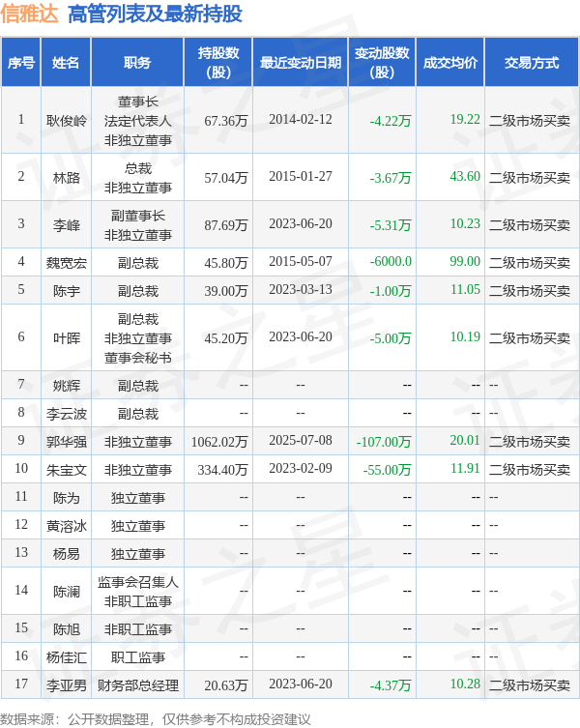Click the average price 20.01

pos(465,440)
